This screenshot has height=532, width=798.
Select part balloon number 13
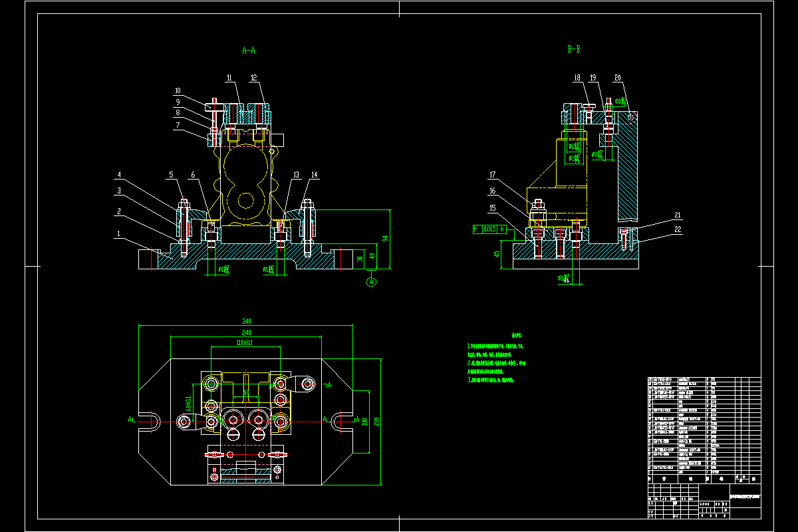coord(296,175)
